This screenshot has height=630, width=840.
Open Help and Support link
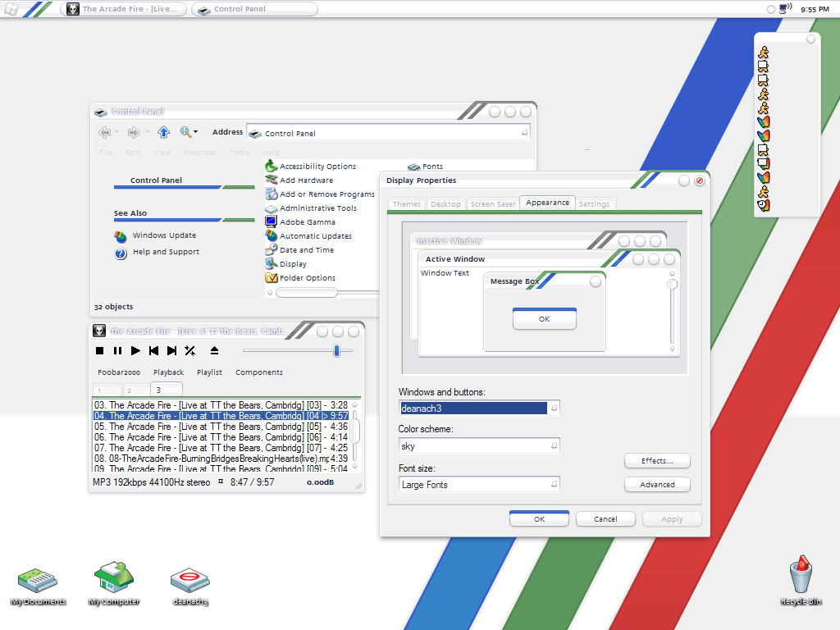pyautogui.click(x=157, y=253)
